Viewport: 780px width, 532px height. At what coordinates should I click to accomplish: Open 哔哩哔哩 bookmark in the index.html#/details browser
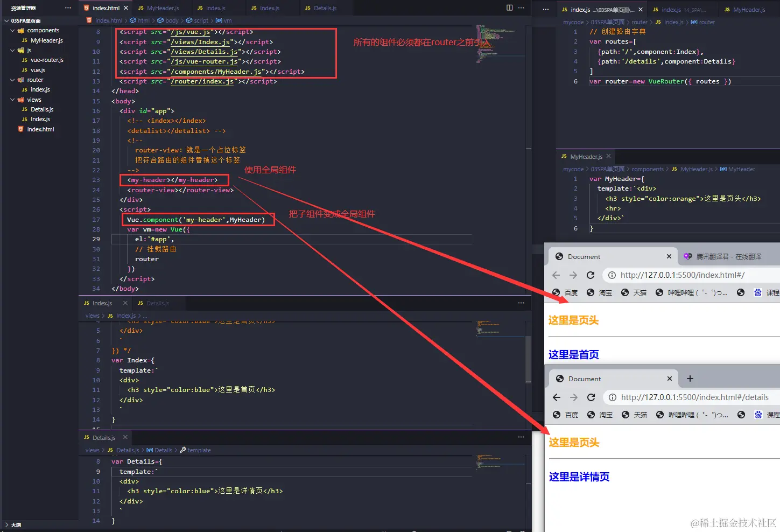coord(692,415)
